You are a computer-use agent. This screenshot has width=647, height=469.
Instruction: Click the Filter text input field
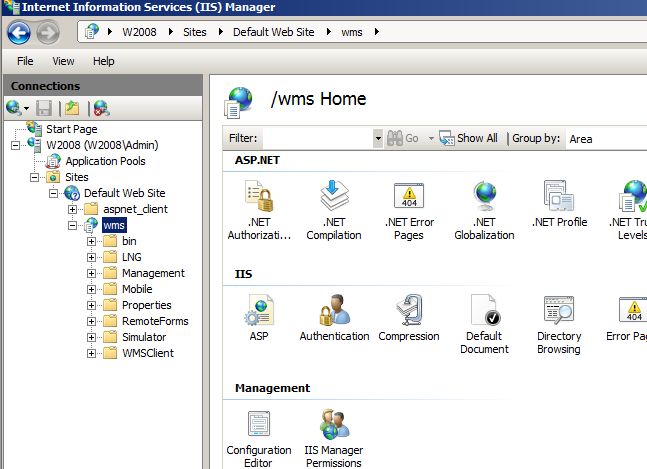pyautogui.click(x=318, y=138)
